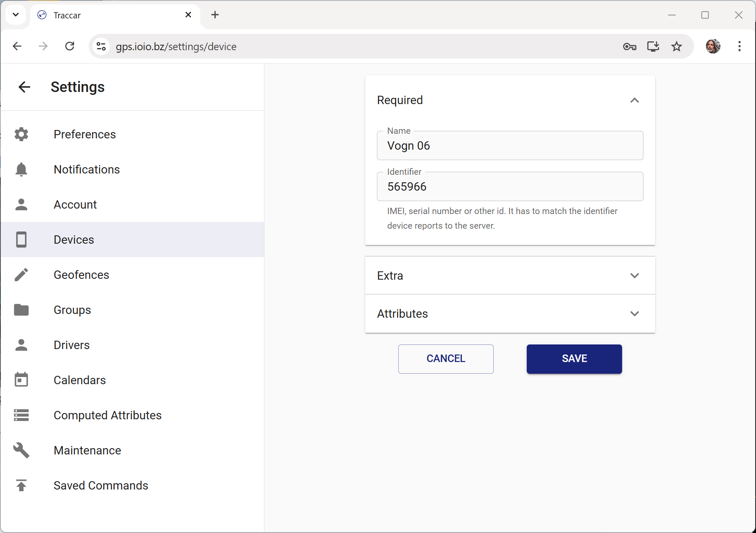Expand the Attributes section
756x533 pixels.
pos(634,314)
